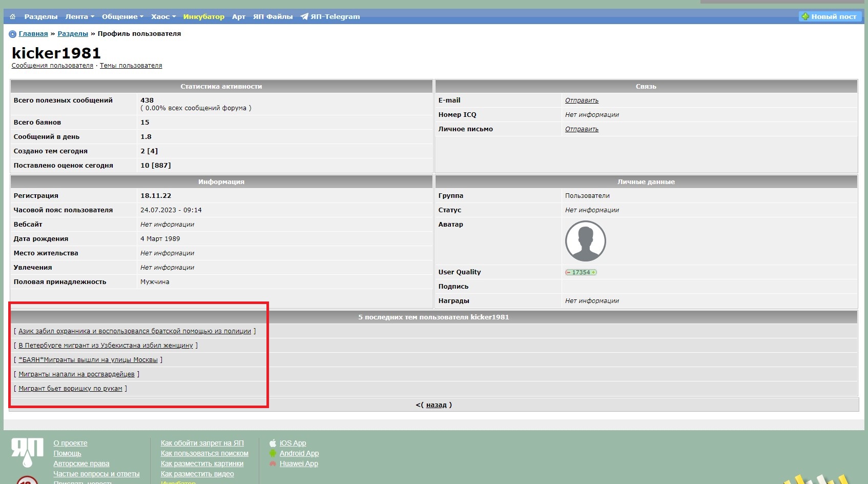Expand the Хаос dropdown menu
Viewport: 868px width, 484px height.
(163, 17)
